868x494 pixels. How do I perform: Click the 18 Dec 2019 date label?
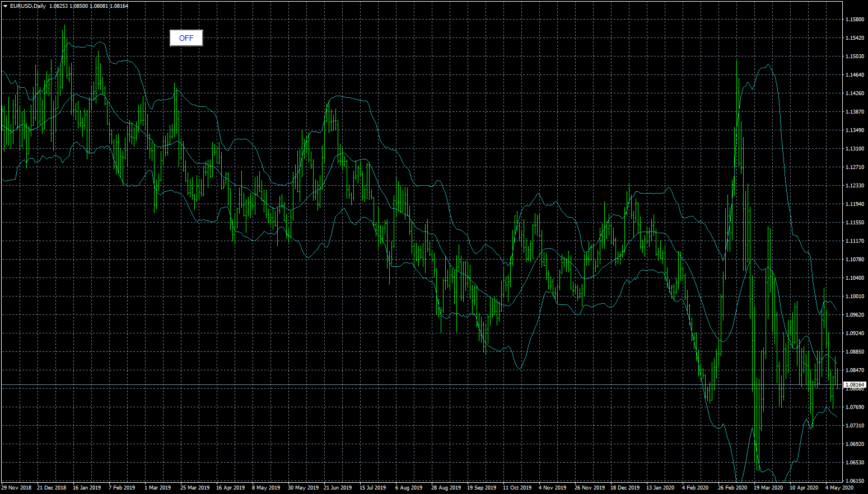pos(625,488)
